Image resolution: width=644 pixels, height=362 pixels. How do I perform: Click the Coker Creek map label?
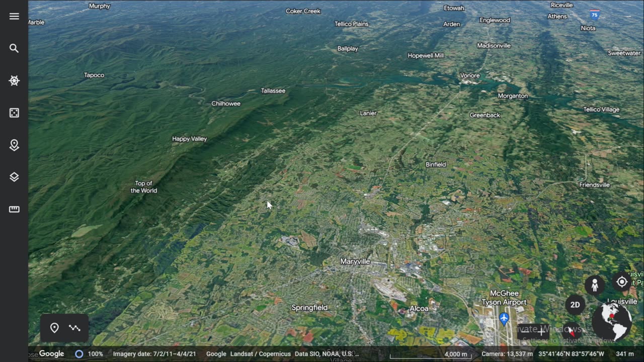pyautogui.click(x=303, y=11)
